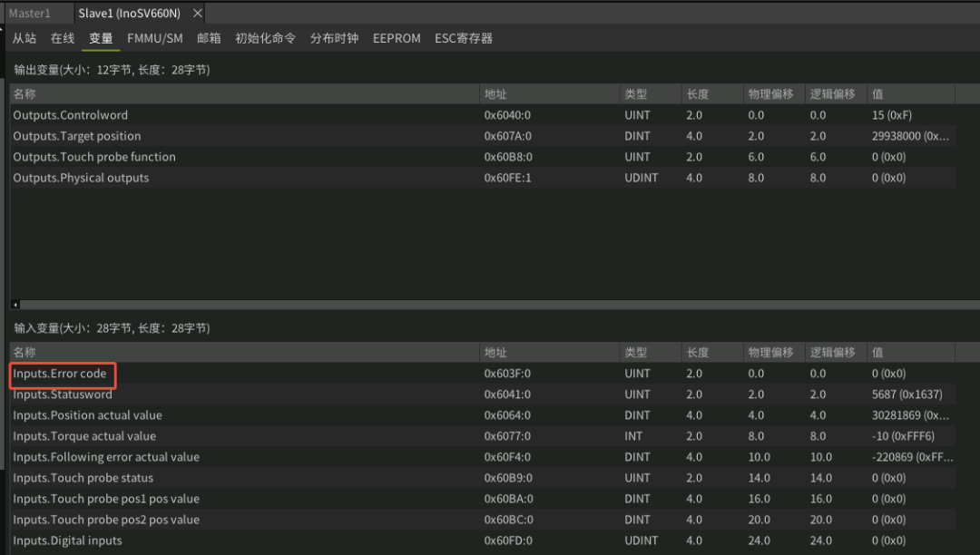
Task: Open the ESC寄存器 tab
Action: (x=464, y=38)
